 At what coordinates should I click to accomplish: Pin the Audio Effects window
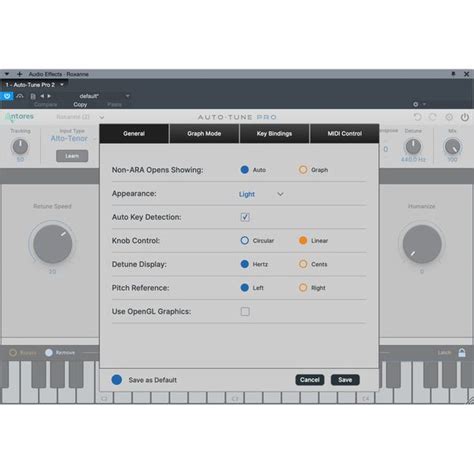[453, 74]
